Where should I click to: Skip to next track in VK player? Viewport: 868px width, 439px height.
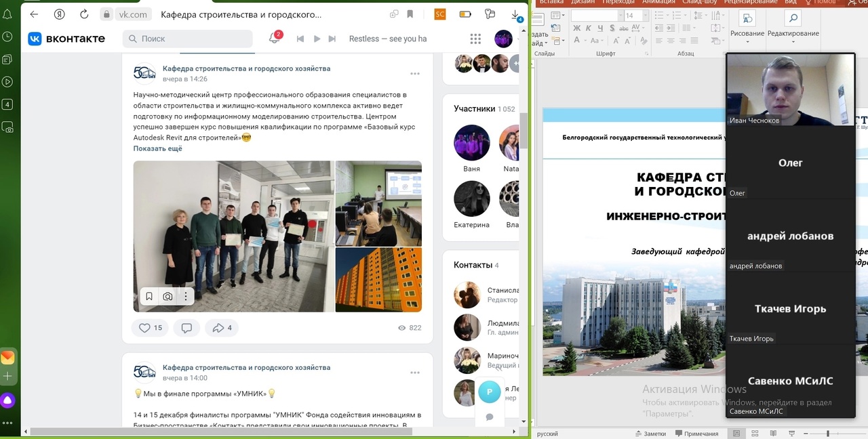click(x=332, y=39)
